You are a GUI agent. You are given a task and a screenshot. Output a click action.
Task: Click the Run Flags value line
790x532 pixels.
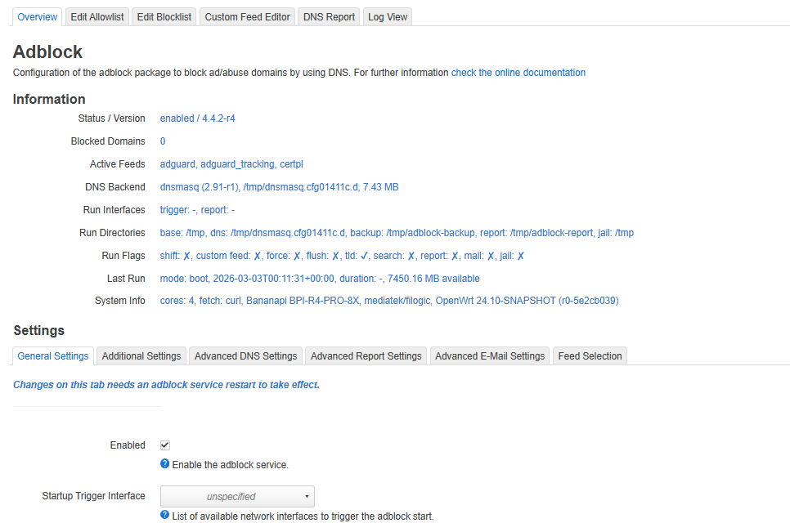pyautogui.click(x=342, y=256)
